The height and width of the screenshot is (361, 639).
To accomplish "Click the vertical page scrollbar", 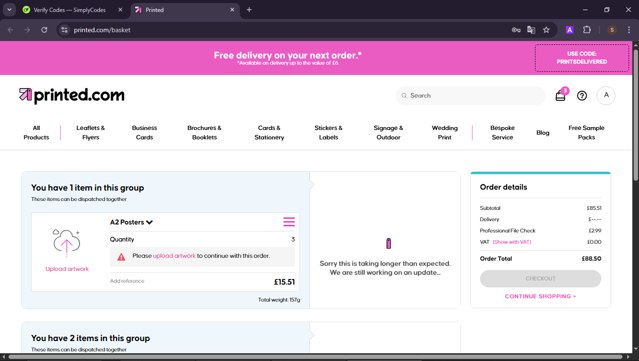I will [x=635, y=114].
